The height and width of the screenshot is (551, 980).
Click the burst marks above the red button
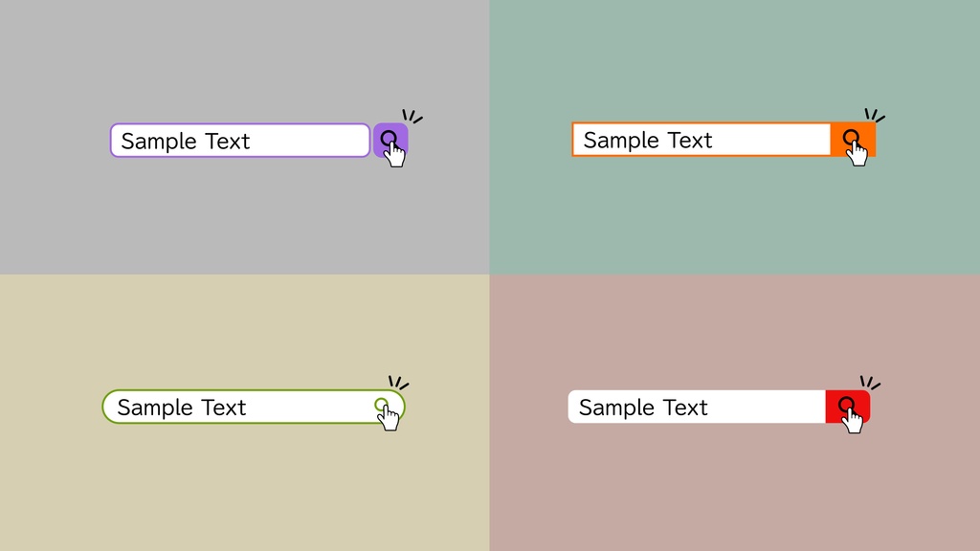tap(869, 383)
